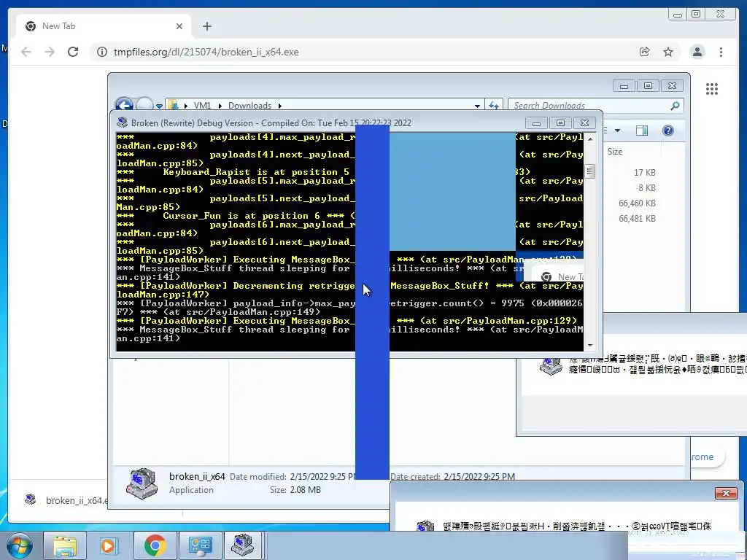Open Windows Explorer from the taskbar
Image resolution: width=747 pixels, height=560 pixels.
tap(65, 545)
